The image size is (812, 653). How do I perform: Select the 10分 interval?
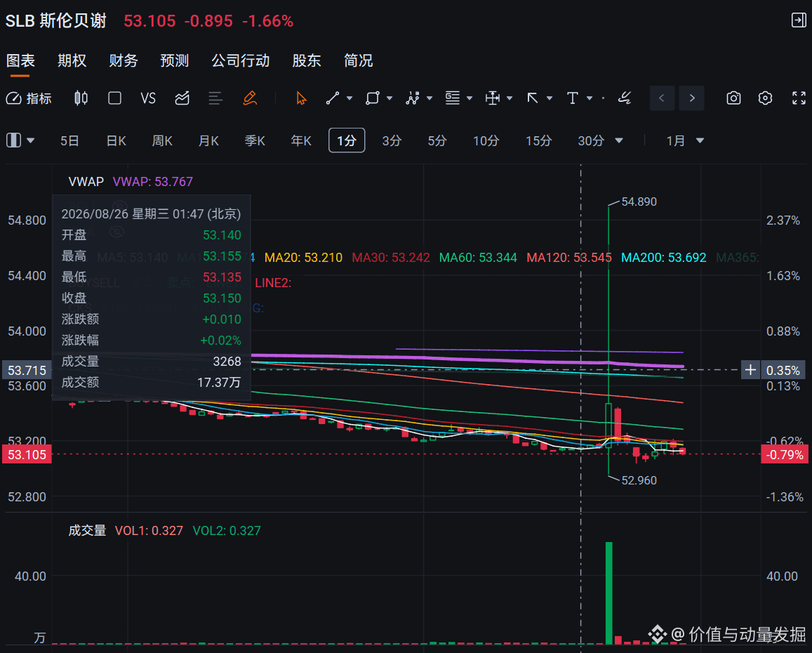tap(486, 140)
